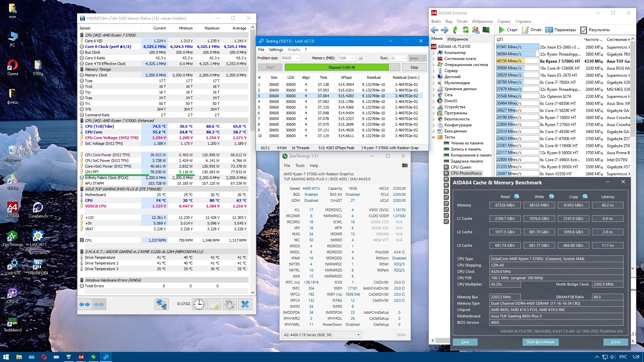Image resolution: width=644 pixels, height=362 pixels.
Task: Click AIDA64 green up arrow icon
Action: point(455,30)
